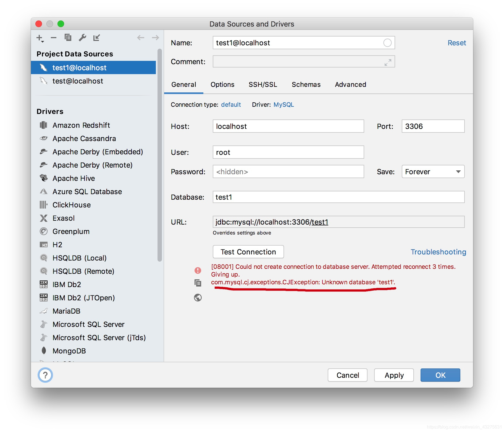Click the MySQL icon beside test1@localhost

point(44,67)
